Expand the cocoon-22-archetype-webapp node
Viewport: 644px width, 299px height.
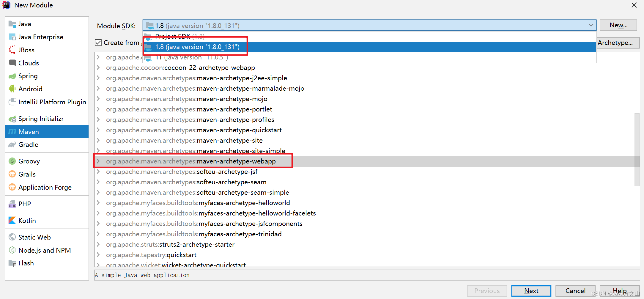(98, 68)
